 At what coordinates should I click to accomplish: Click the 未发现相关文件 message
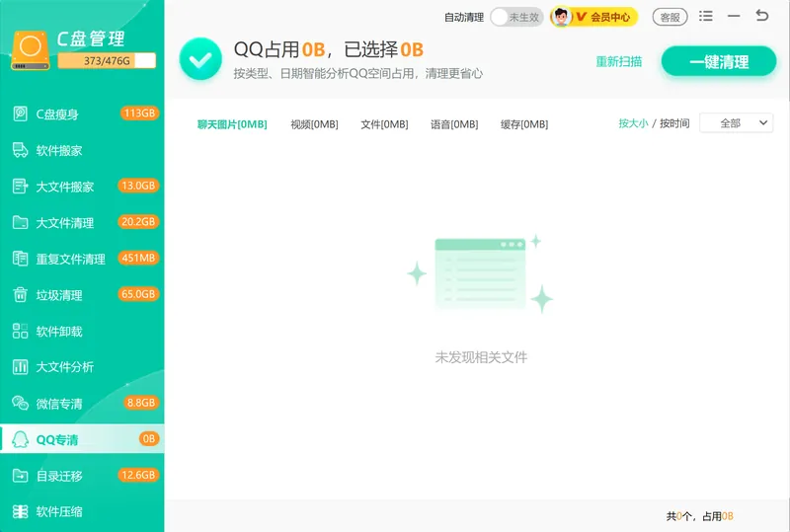(x=481, y=357)
